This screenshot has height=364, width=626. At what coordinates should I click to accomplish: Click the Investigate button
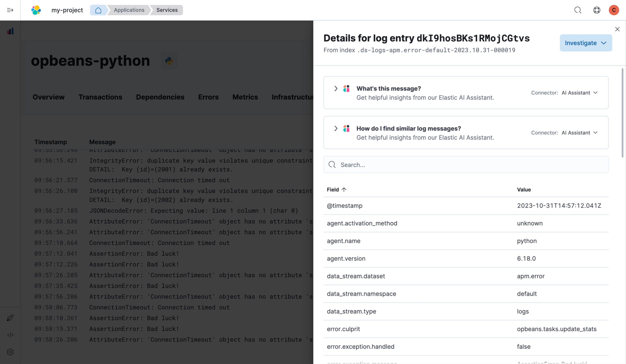(x=585, y=43)
